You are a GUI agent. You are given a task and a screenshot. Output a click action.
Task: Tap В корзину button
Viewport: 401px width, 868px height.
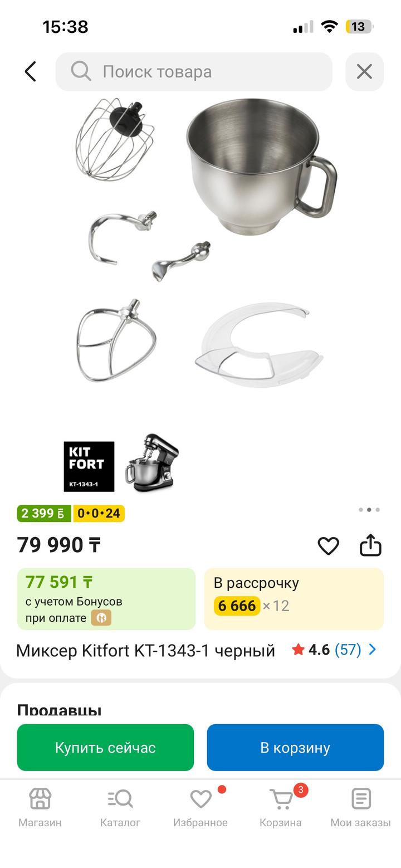click(295, 747)
